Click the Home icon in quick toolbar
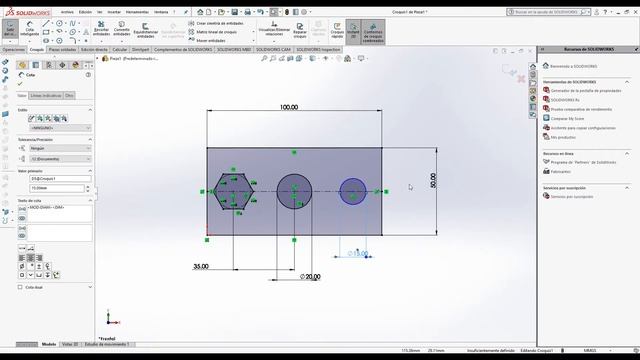The width and height of the screenshot is (640, 360). tap(200, 12)
